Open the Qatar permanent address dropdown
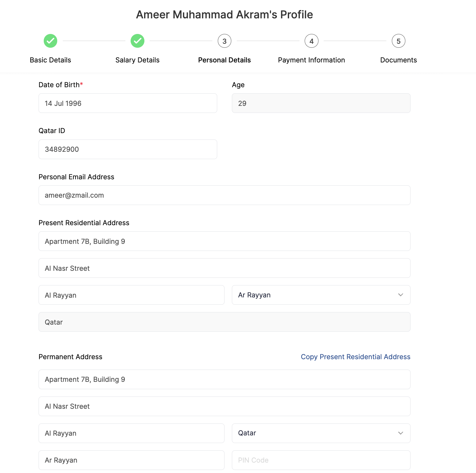This screenshot has height=473, width=476. pyautogui.click(x=321, y=433)
